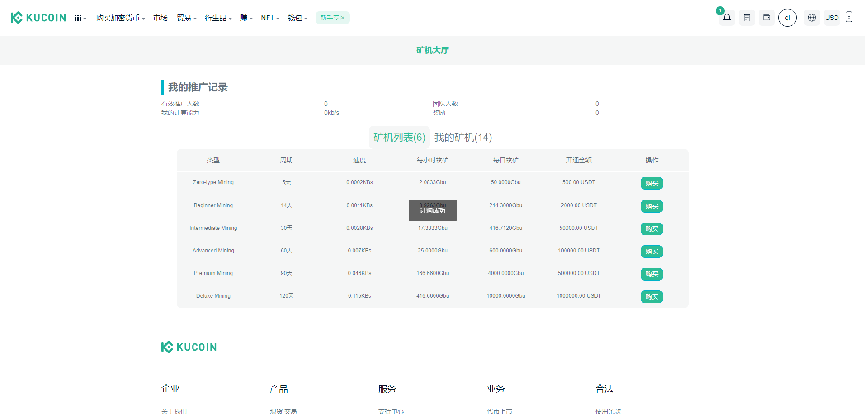Open the apps grid menu icon
868x419 pixels.
point(79,18)
